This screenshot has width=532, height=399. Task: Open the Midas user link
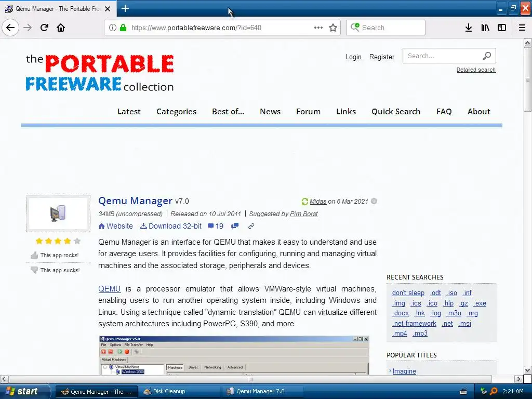coord(318,202)
